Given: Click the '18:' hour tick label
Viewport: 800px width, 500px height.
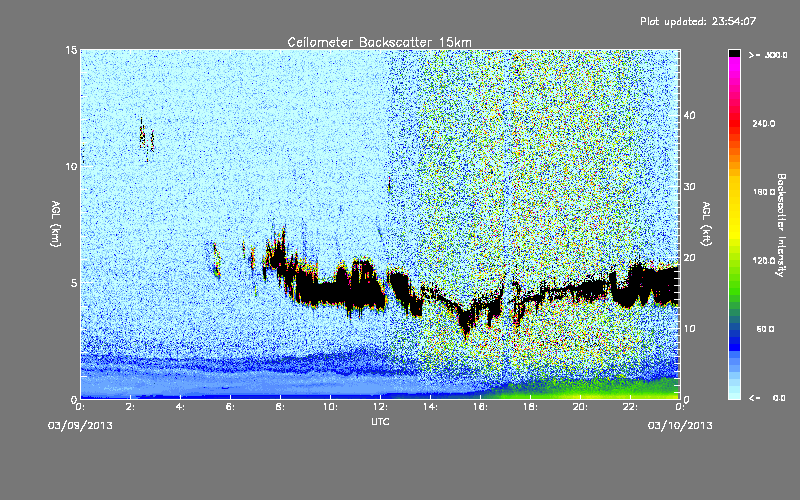Looking at the screenshot, I should (x=530, y=407).
